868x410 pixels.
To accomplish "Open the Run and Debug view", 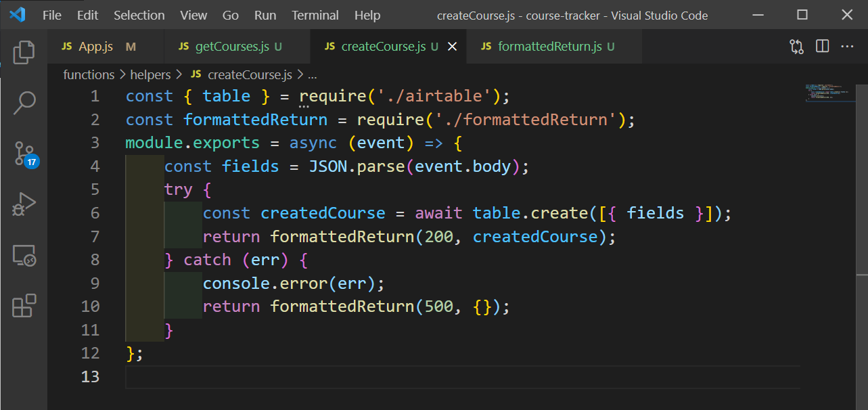I will [x=24, y=205].
